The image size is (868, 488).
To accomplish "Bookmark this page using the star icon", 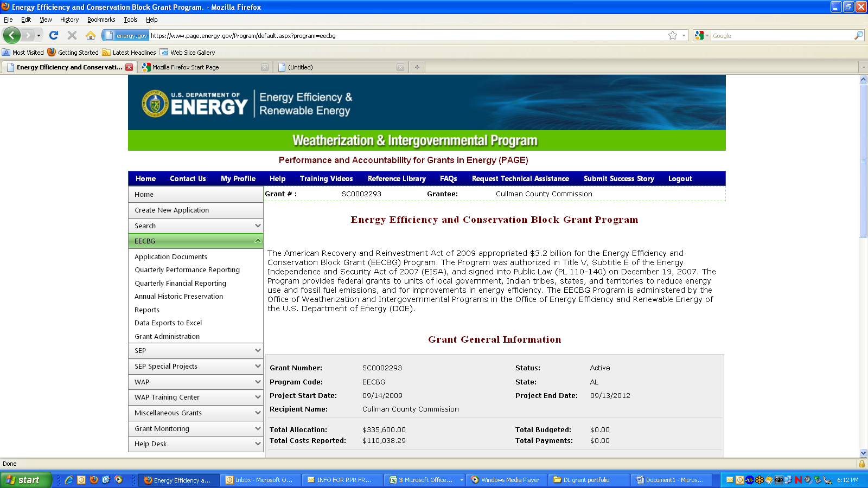I will coord(673,35).
